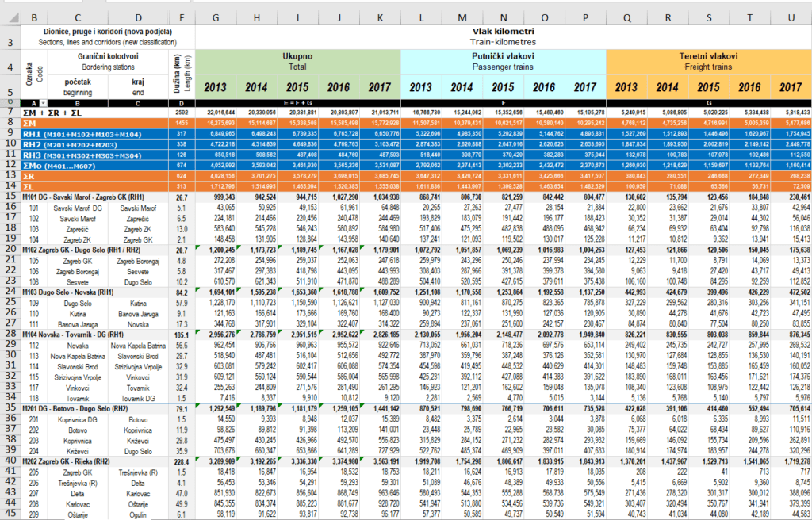Click 'Nova Kapela Batrina' end station in row 29
The image size is (812, 520).
[138, 346]
